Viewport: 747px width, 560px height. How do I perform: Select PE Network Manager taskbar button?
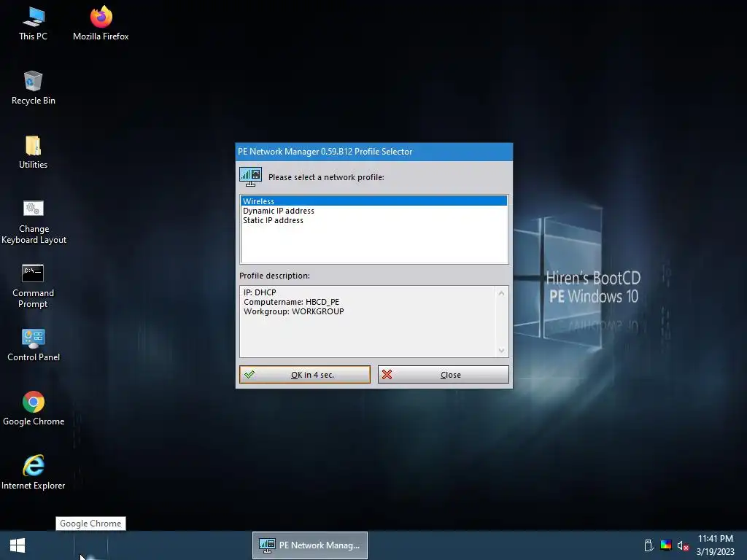[x=309, y=545]
